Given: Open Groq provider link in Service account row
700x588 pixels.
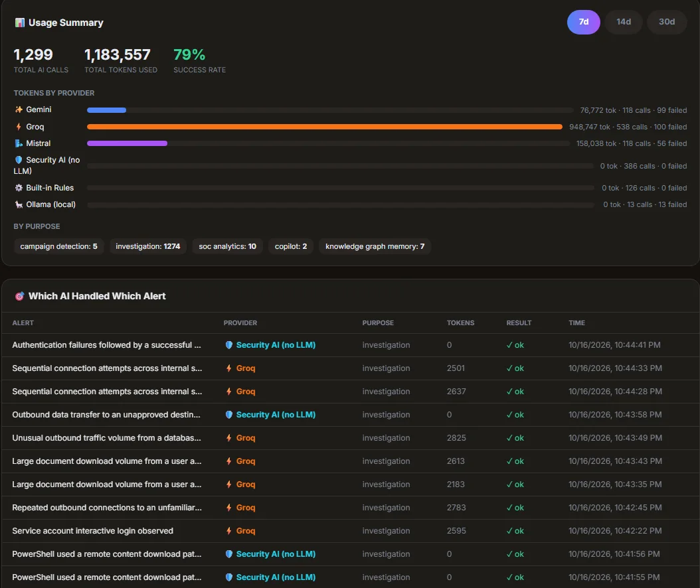Looking at the screenshot, I should (x=246, y=530).
